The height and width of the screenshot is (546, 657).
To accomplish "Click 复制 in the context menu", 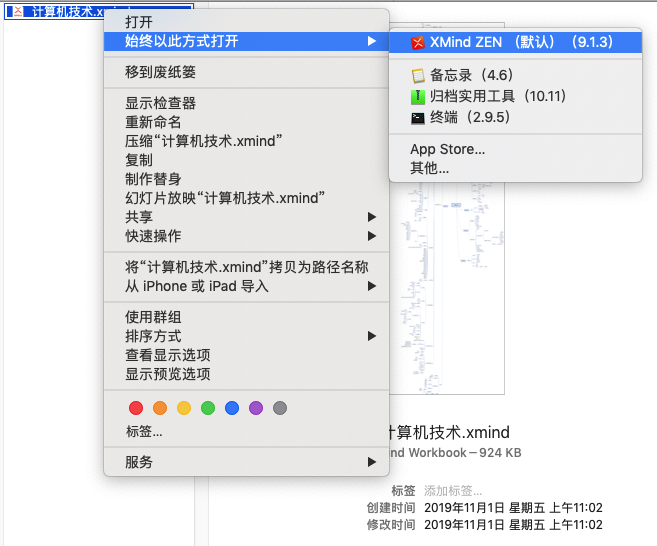I will point(246,160).
